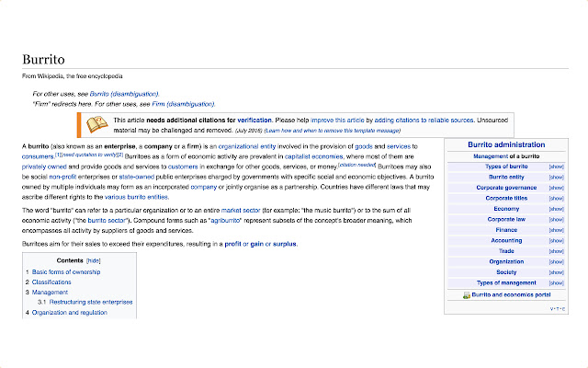Image resolution: width=588 pixels, height=368 pixels.
Task: Follow the market sector link
Action: (241, 211)
